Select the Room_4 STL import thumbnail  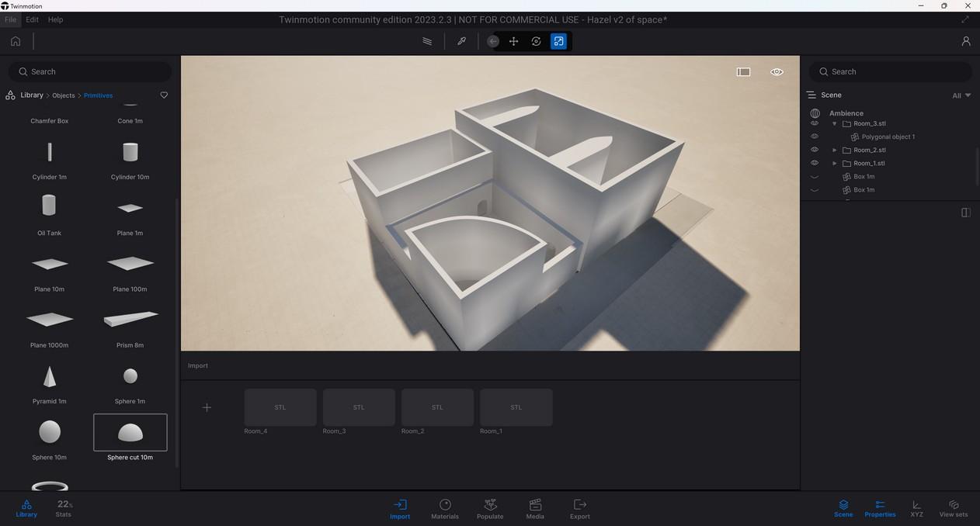[x=280, y=407]
